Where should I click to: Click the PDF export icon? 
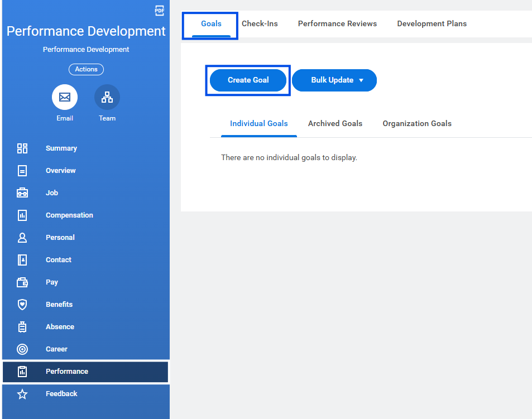[159, 11]
